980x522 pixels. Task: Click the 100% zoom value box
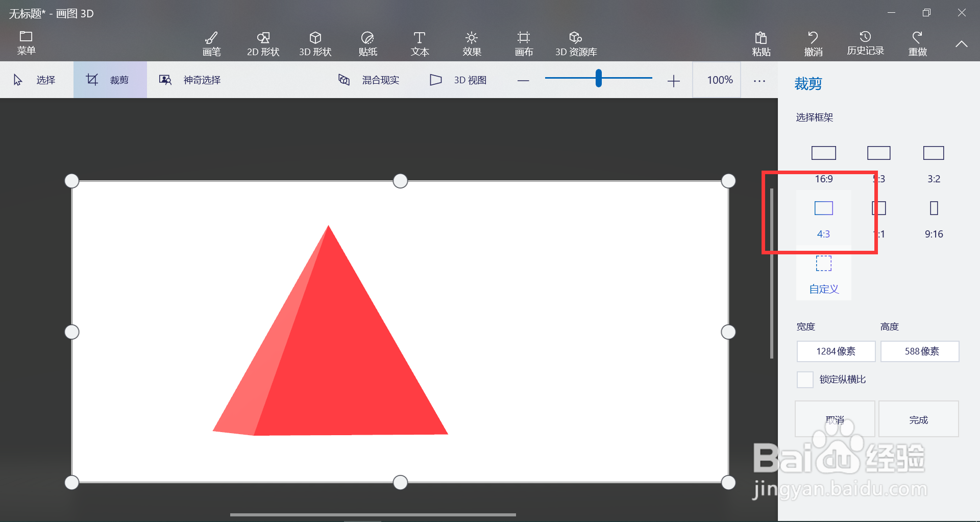coord(717,80)
